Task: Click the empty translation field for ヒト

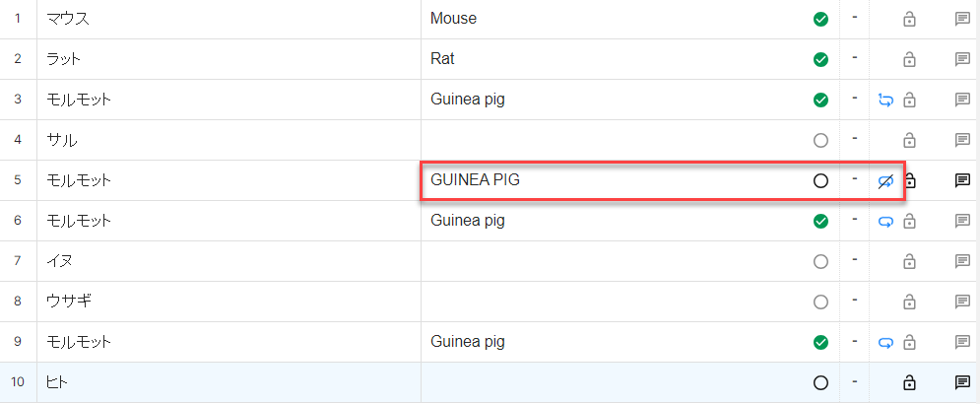Action: [x=611, y=382]
